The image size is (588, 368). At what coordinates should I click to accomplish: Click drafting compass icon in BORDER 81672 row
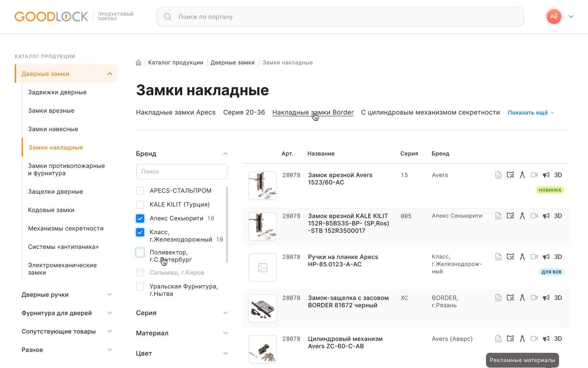(x=522, y=298)
